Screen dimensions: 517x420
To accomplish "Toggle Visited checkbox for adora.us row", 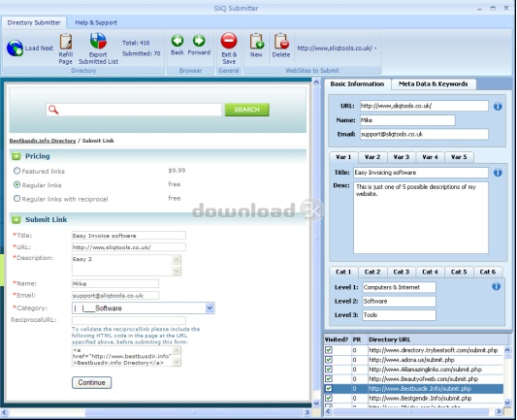I will [329, 360].
